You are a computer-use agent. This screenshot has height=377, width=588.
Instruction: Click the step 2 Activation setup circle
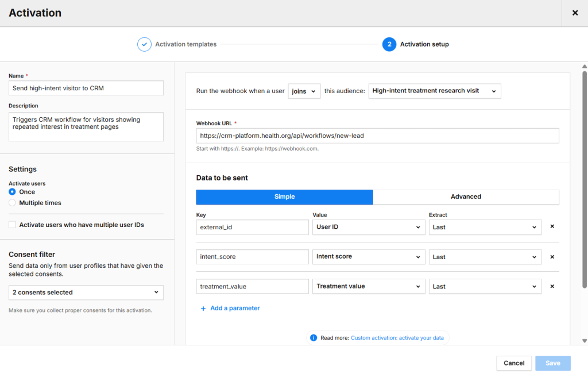(x=389, y=44)
